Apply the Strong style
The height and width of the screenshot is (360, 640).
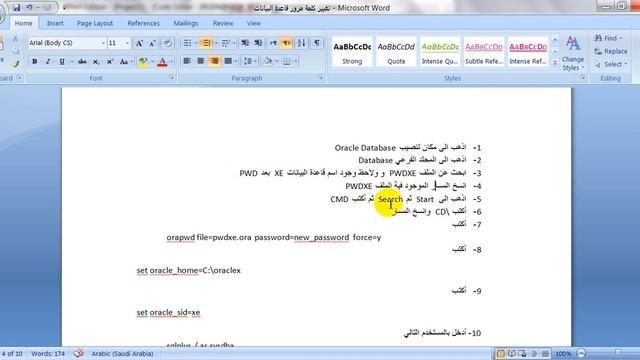point(352,52)
